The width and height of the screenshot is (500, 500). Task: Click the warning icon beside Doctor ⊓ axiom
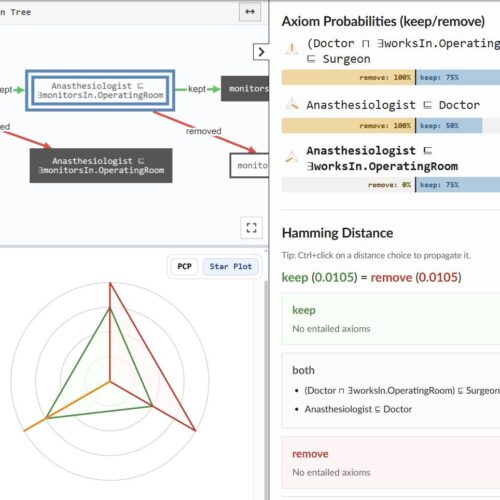pyautogui.click(x=292, y=49)
